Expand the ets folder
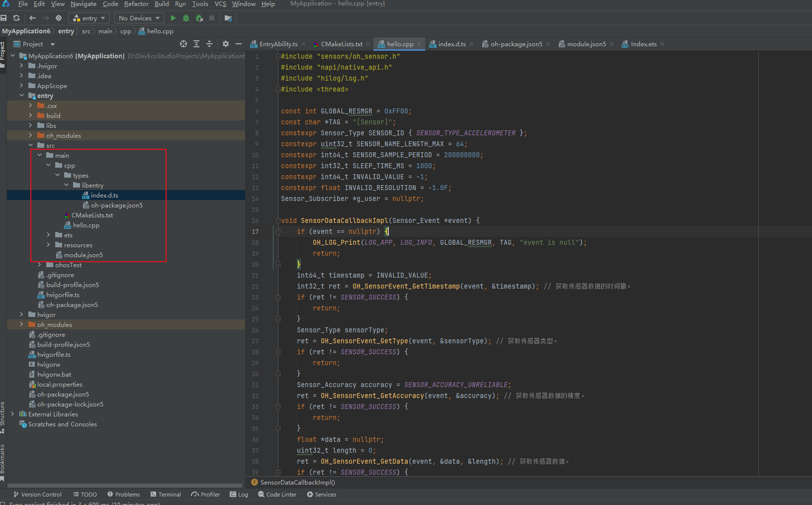The width and height of the screenshot is (812, 505). 48,235
